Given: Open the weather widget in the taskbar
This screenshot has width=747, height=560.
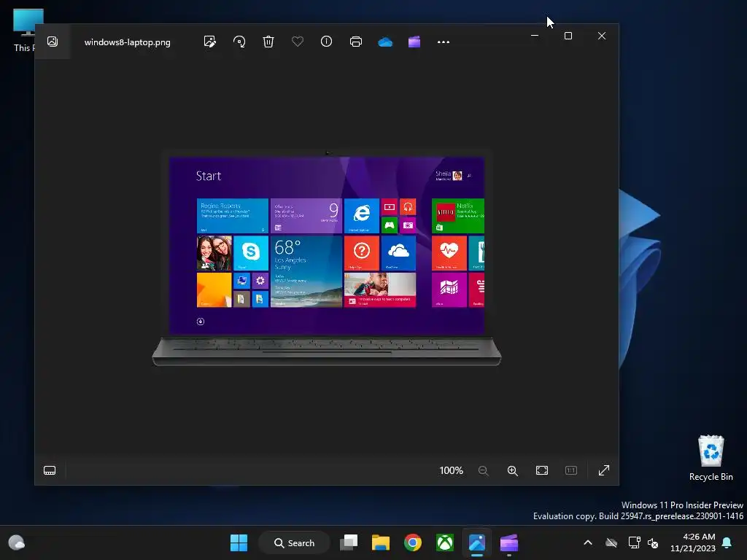Looking at the screenshot, I should click(x=17, y=542).
